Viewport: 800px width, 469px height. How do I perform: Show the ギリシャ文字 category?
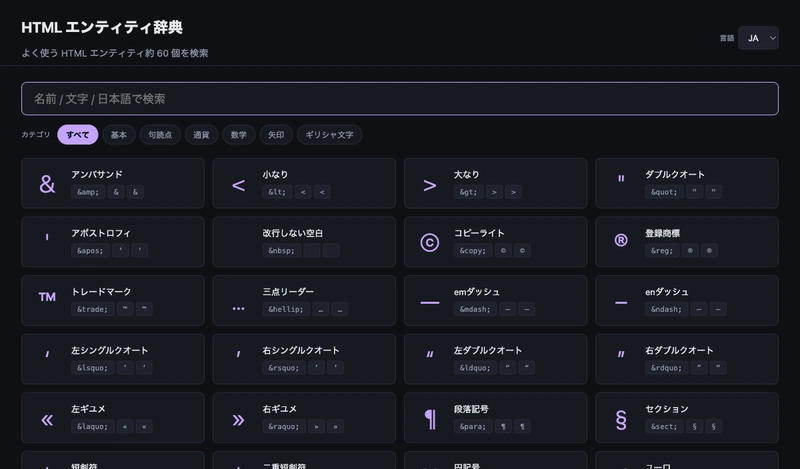click(x=329, y=135)
